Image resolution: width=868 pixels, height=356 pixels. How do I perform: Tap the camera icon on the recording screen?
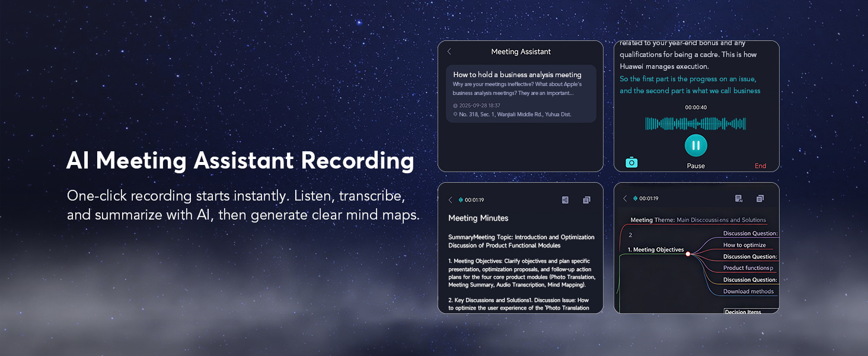(x=631, y=162)
